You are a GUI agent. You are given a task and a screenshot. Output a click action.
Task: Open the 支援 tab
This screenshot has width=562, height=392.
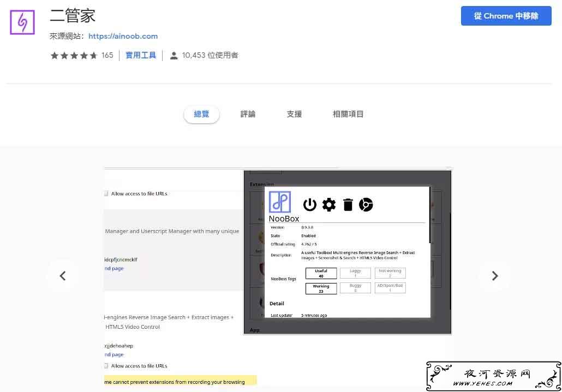[294, 114]
